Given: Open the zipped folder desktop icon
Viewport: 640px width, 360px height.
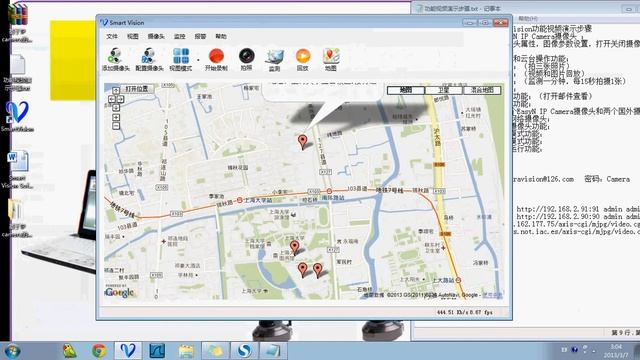Looking at the screenshot, I should click(x=17, y=218).
